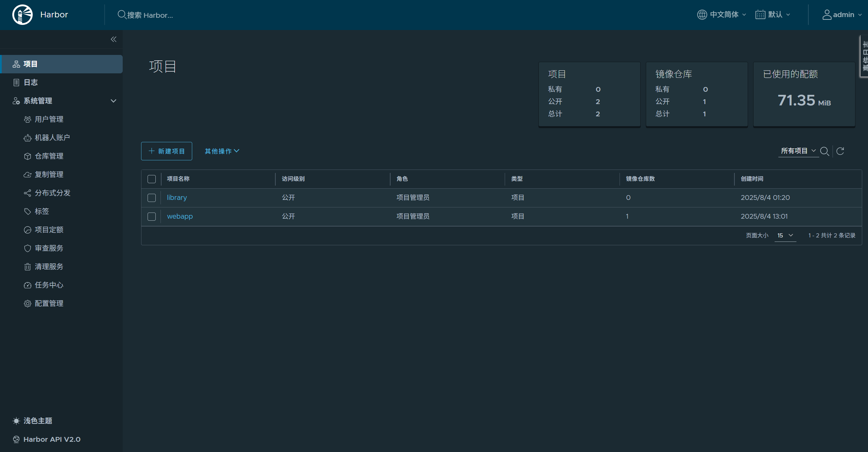The image size is (868, 452).
Task: Click the 类型 column header
Action: click(x=517, y=179)
